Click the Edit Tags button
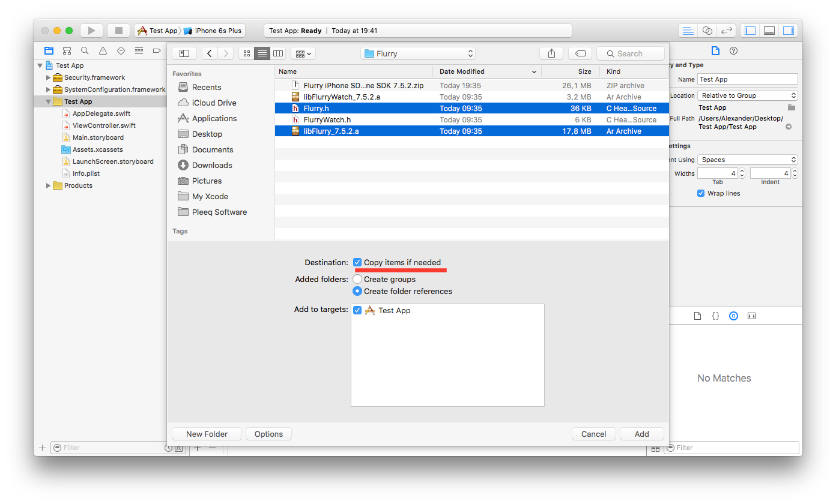Screen dimensions: 836x504 580,53
